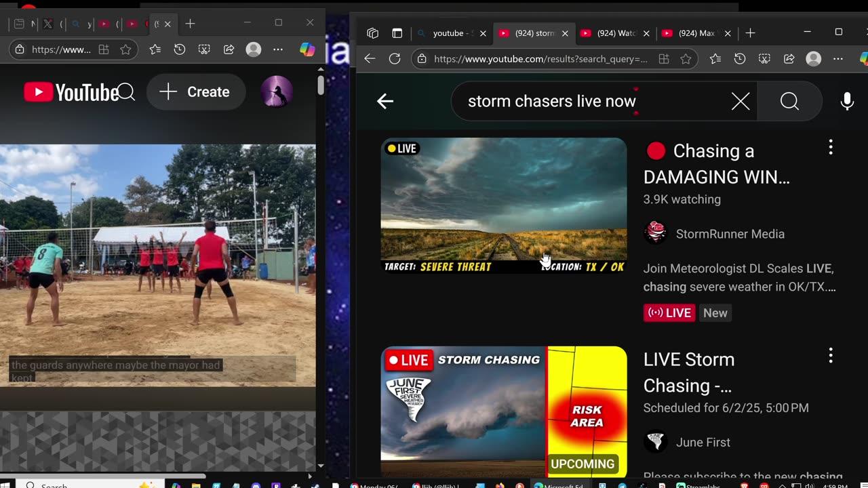Open History in left Edge window
The width and height of the screenshot is (868, 488).
click(x=180, y=49)
